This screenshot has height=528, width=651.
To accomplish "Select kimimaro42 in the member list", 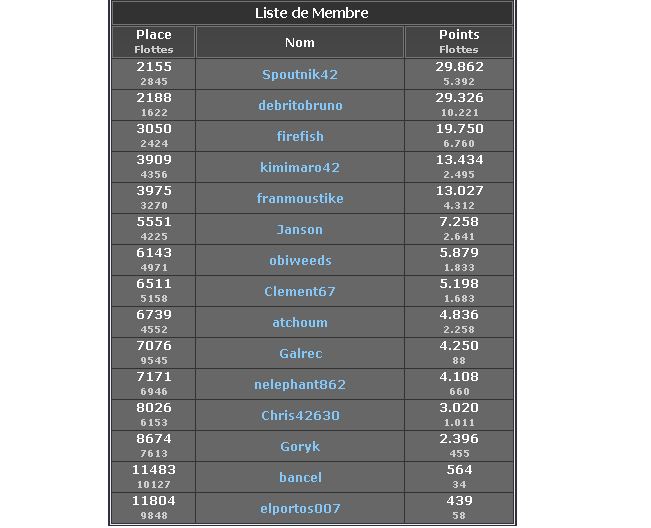I will coord(300,167).
